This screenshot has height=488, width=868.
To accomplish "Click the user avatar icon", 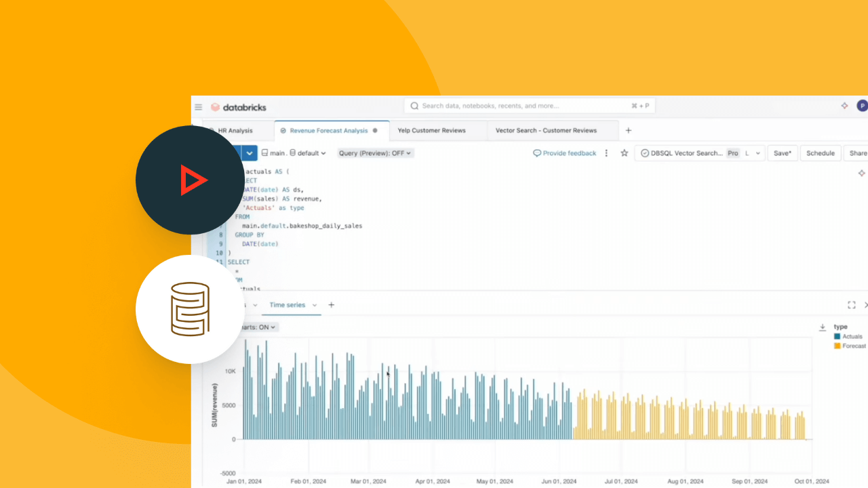I will 862,106.
